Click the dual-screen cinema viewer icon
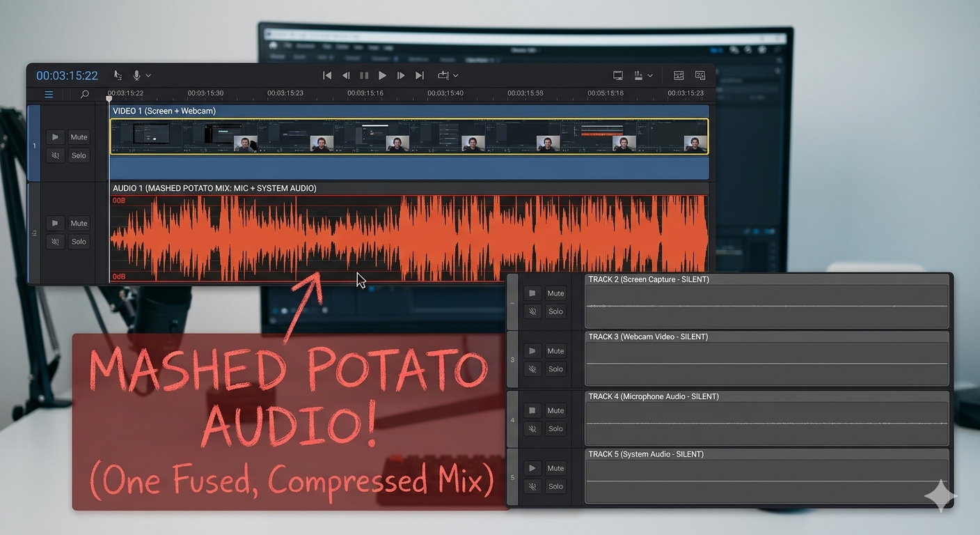This screenshot has width=980, height=535. tap(617, 75)
